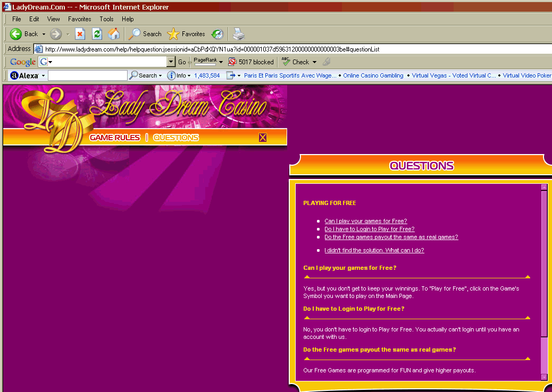Viewport: 552px width, 392px height.
Task: Click the PLAYING FOR FREE heading text
Action: pos(330,203)
